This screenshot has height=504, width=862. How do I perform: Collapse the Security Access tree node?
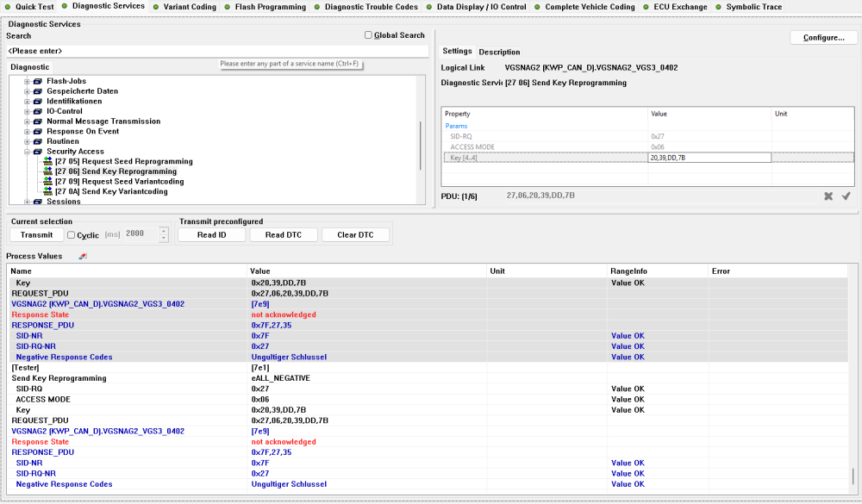click(x=27, y=151)
